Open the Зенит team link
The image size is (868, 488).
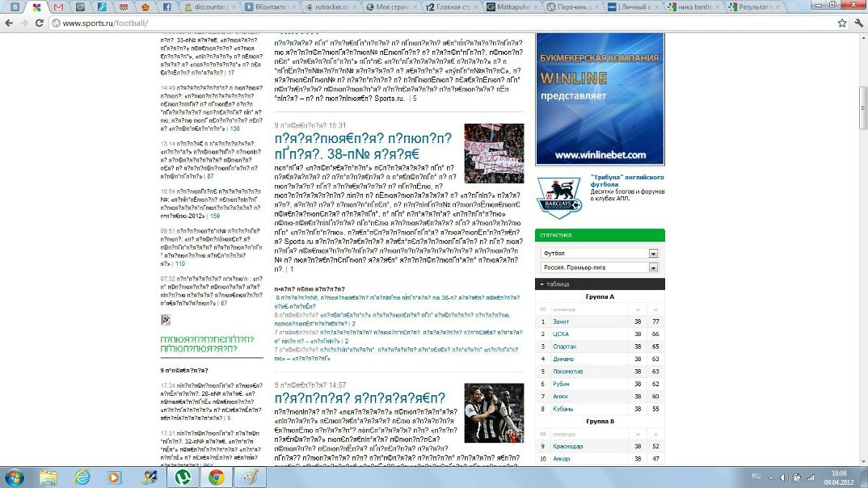[x=562, y=322]
